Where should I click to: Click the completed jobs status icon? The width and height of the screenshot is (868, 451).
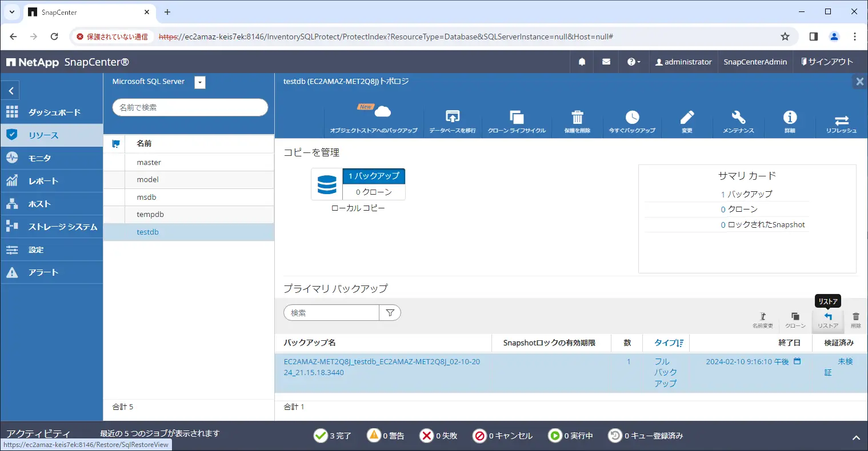coord(321,436)
